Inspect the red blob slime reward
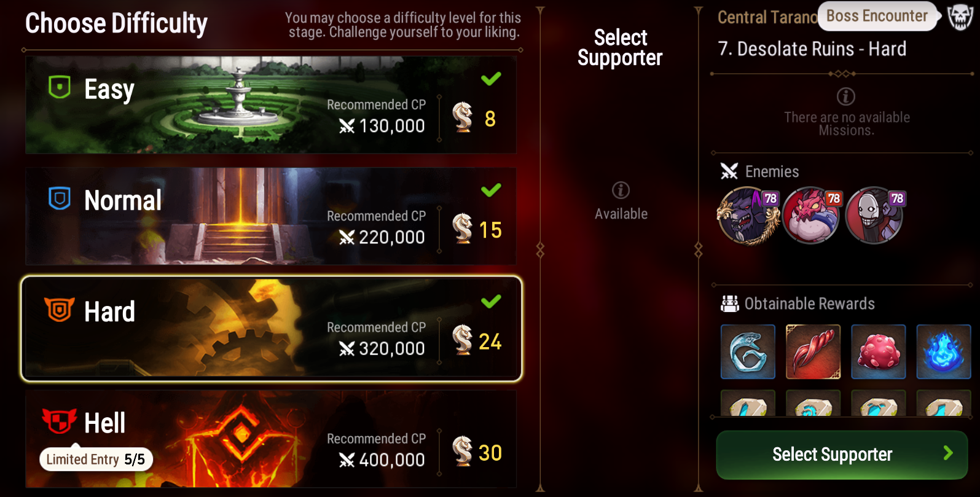The image size is (980, 497). pyautogui.click(x=879, y=352)
